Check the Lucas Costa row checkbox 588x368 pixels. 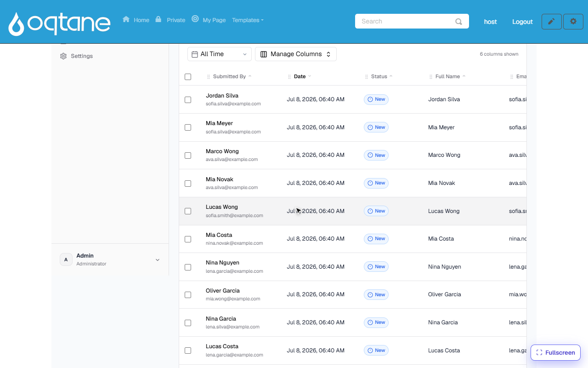188,351
